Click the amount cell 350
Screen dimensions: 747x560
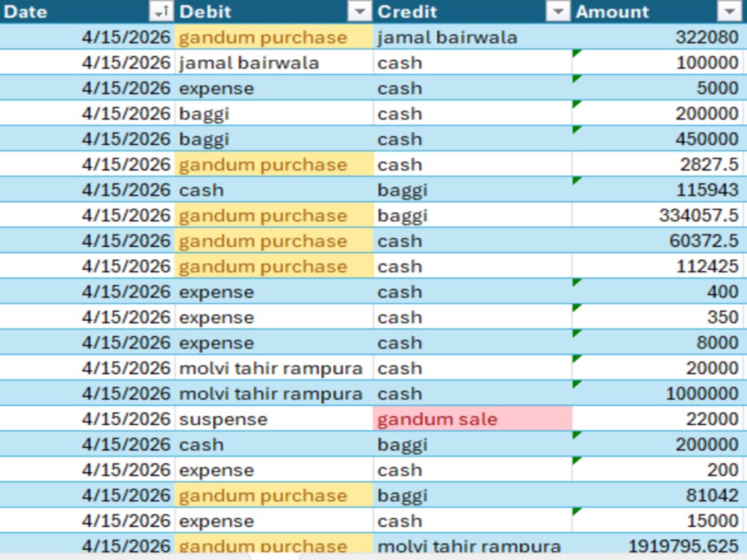pos(658,317)
